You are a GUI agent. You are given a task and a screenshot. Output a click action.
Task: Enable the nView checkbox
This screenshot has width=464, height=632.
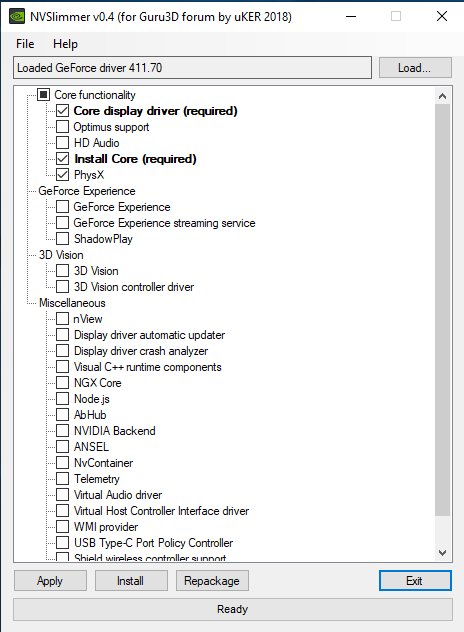click(62, 318)
